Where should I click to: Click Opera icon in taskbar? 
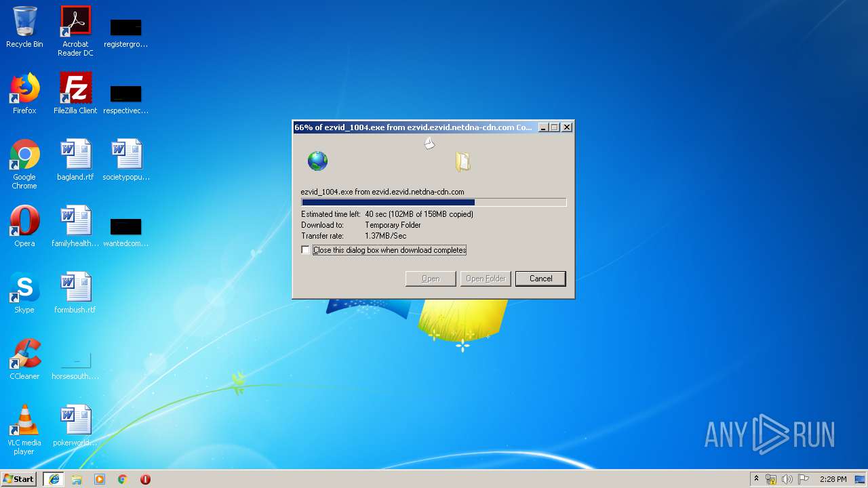tap(145, 479)
